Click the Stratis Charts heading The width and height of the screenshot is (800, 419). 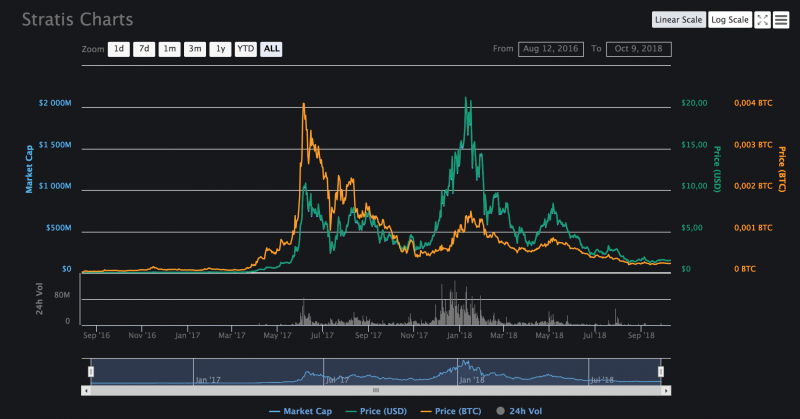point(78,19)
